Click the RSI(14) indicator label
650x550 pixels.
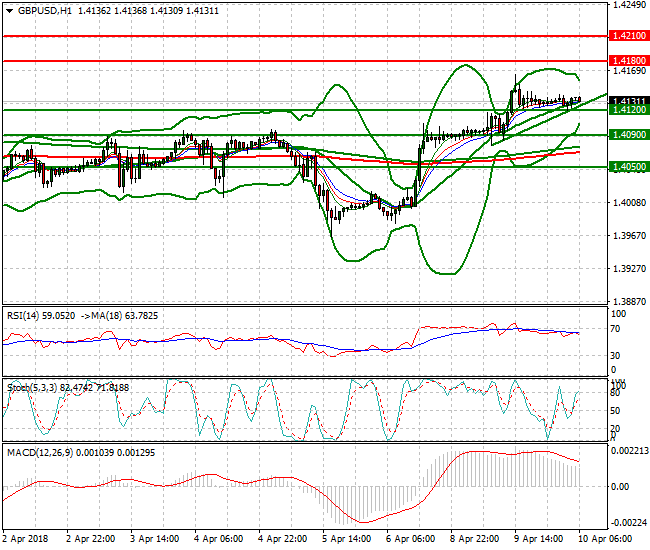pyautogui.click(x=26, y=315)
